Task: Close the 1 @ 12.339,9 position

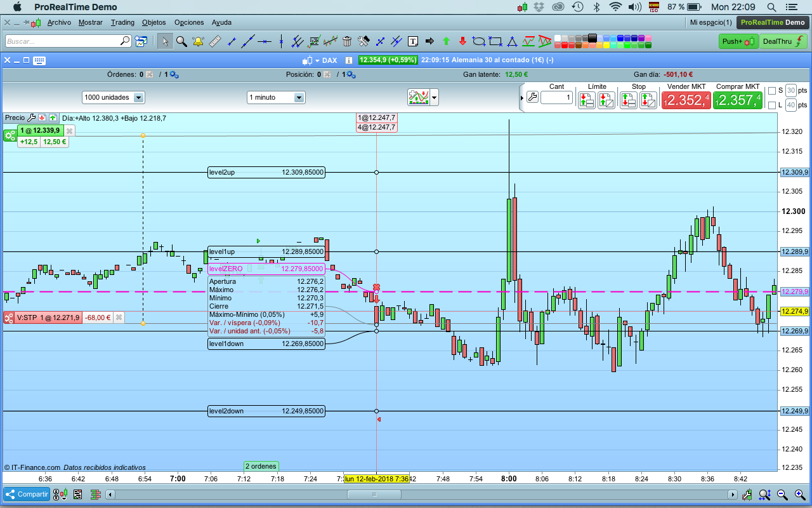Action: [70, 130]
